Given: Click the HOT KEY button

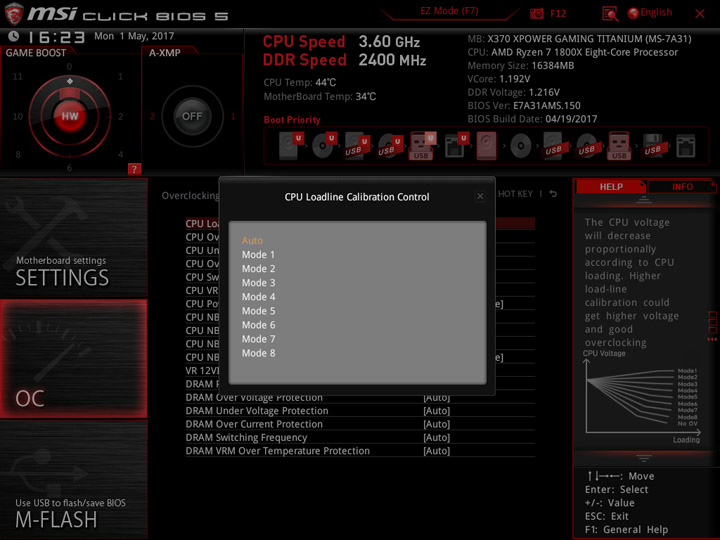Looking at the screenshot, I should click(515, 194).
